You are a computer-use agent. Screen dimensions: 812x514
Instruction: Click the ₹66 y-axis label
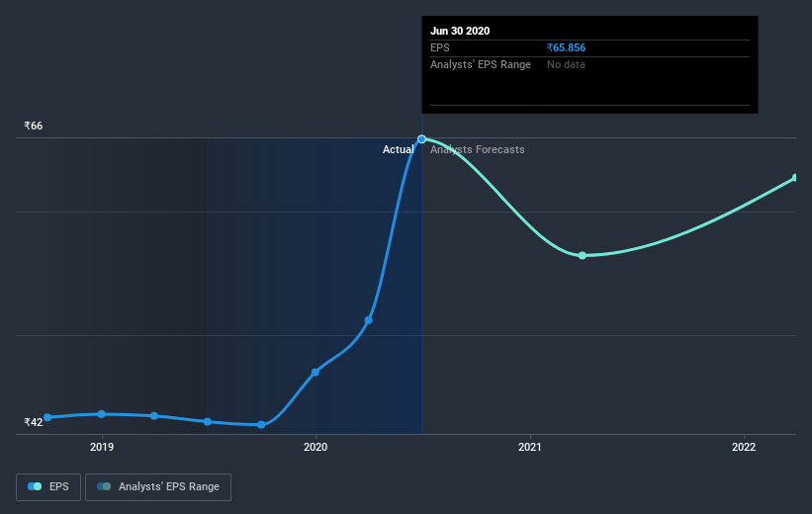34,126
